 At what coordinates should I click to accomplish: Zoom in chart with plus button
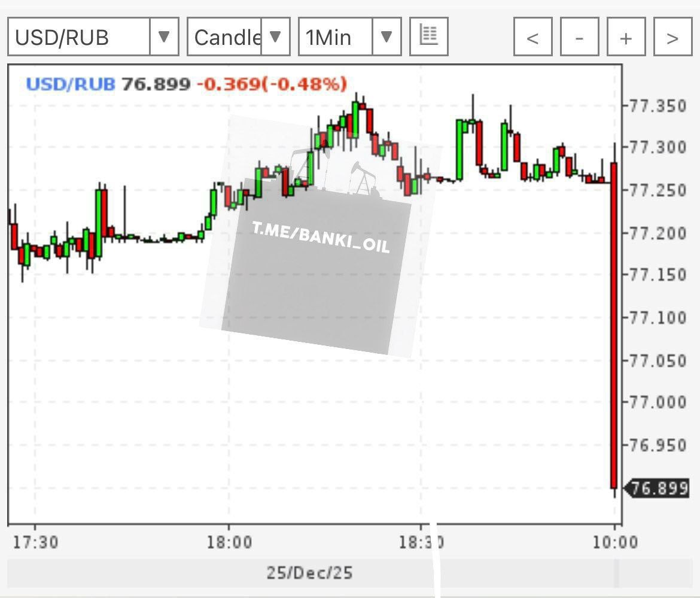[626, 37]
